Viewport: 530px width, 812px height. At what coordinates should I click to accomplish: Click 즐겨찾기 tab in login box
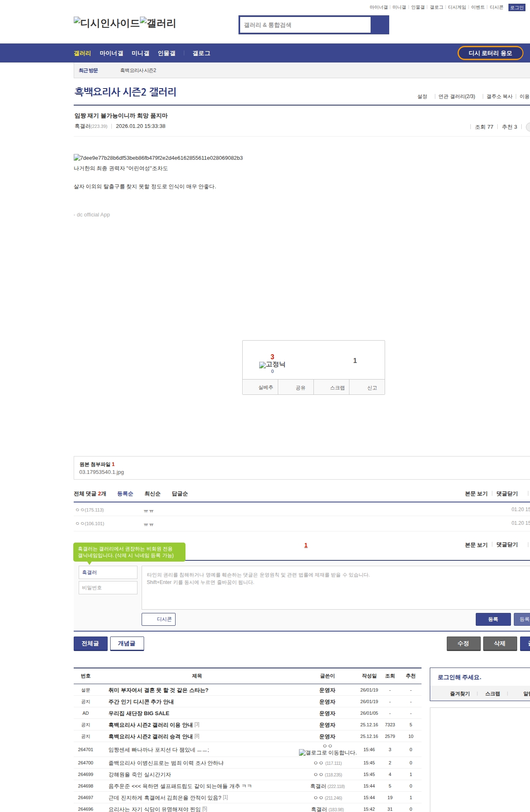point(460,694)
